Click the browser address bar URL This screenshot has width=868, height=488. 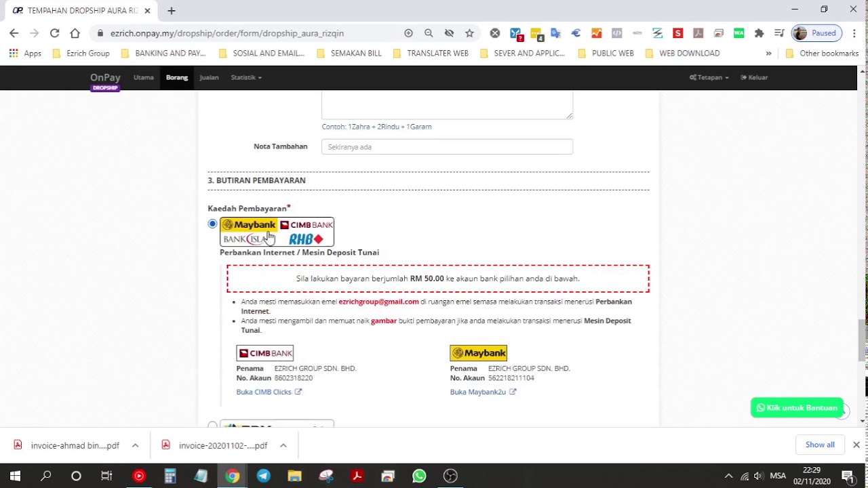(227, 33)
